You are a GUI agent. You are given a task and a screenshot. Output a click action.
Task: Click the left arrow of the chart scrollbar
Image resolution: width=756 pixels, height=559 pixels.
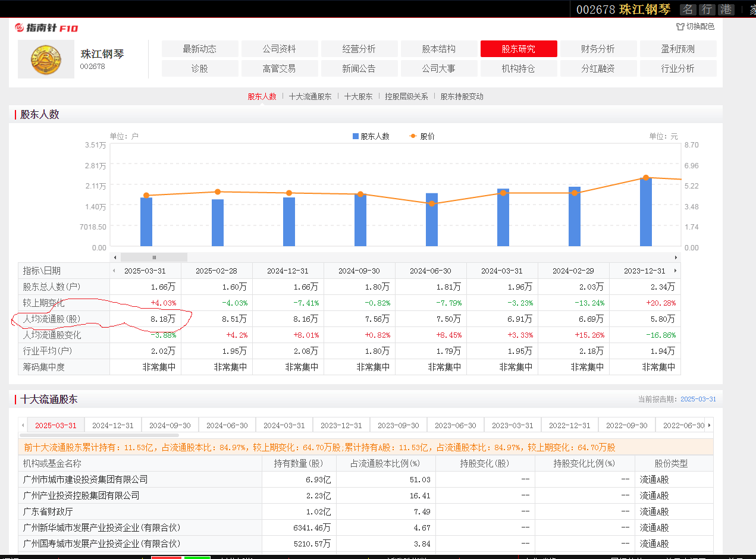[115, 257]
